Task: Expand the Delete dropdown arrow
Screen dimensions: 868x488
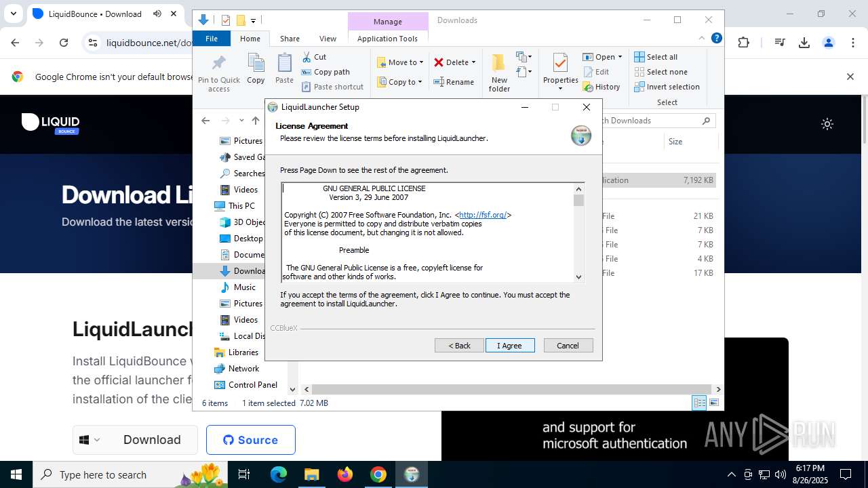Action: 473,62
